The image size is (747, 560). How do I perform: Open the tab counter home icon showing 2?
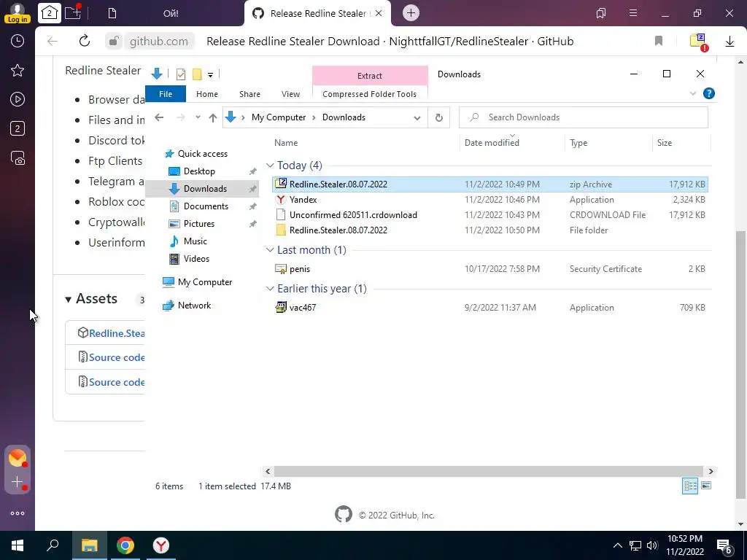[x=49, y=13]
